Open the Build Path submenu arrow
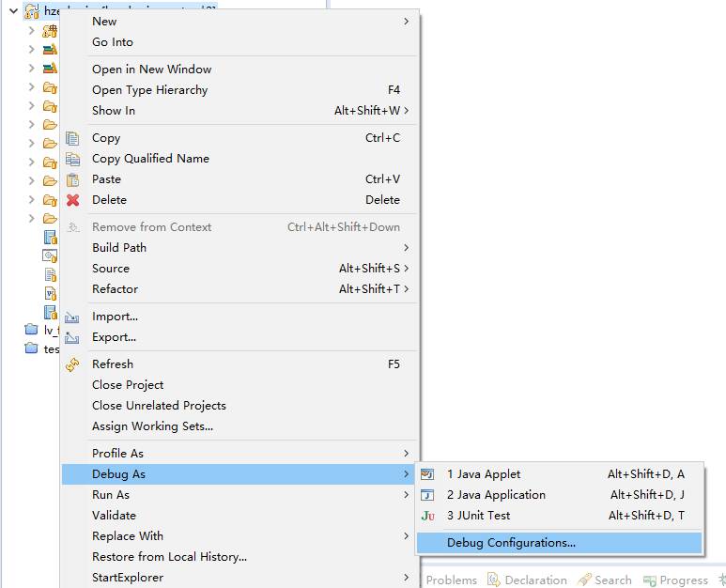This screenshot has height=588, width=726. 406,248
